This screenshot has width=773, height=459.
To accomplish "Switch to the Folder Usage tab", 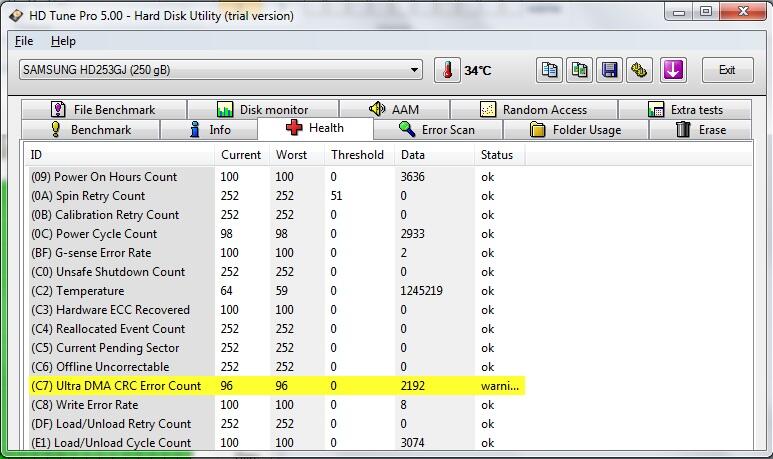I will pos(575,130).
